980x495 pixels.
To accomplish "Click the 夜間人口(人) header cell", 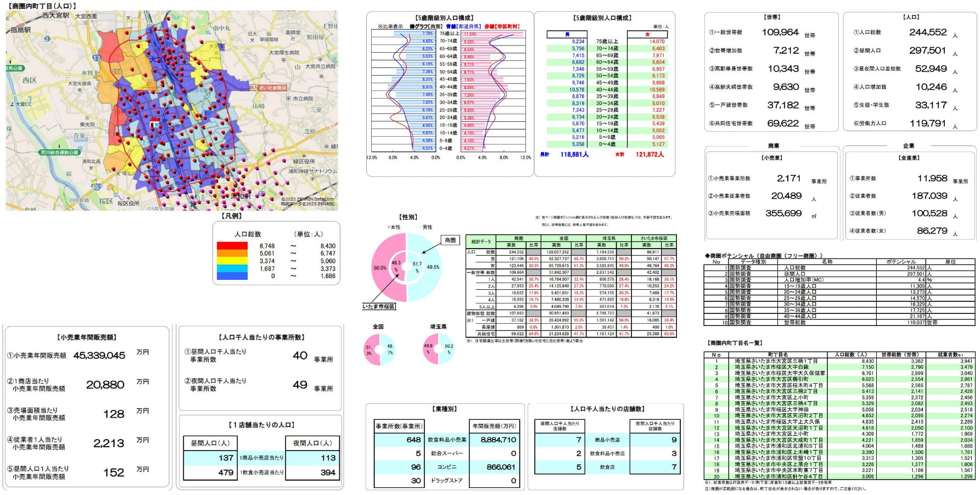I will (x=312, y=443).
